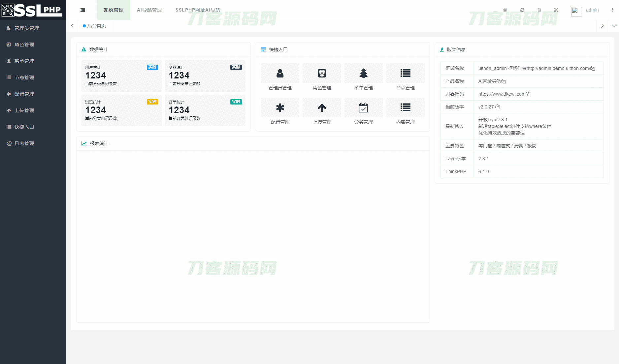The height and width of the screenshot is (364, 619).
Task: Select the 系统管理 top tab
Action: click(114, 10)
